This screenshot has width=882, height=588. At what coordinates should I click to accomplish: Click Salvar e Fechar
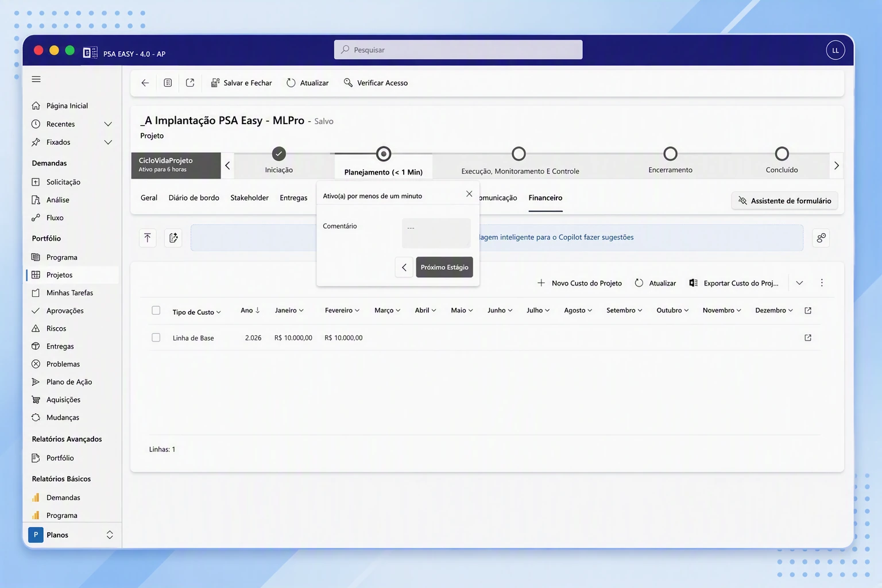pyautogui.click(x=241, y=83)
